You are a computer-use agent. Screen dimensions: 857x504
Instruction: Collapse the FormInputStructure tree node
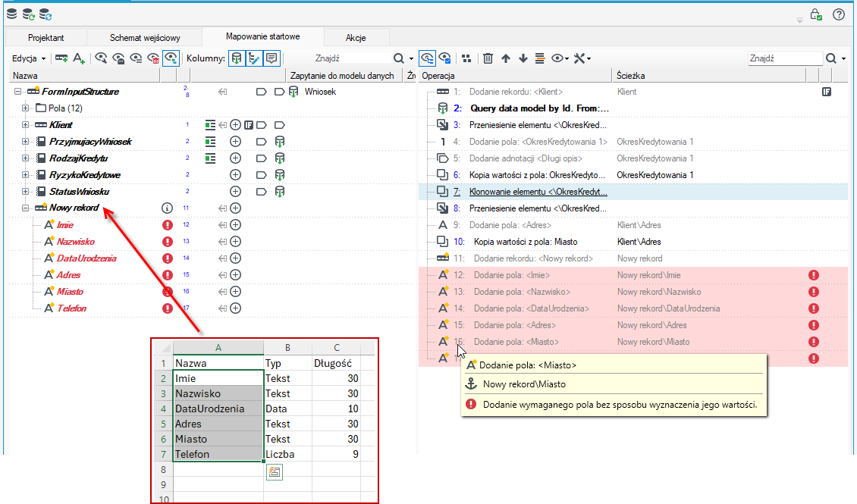(x=17, y=92)
